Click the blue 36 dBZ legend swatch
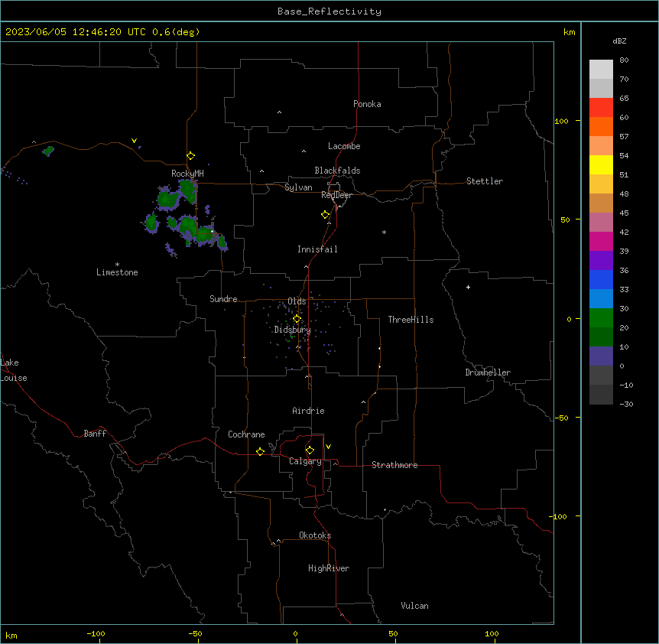Screen dimensions: 659x644 coord(601,279)
